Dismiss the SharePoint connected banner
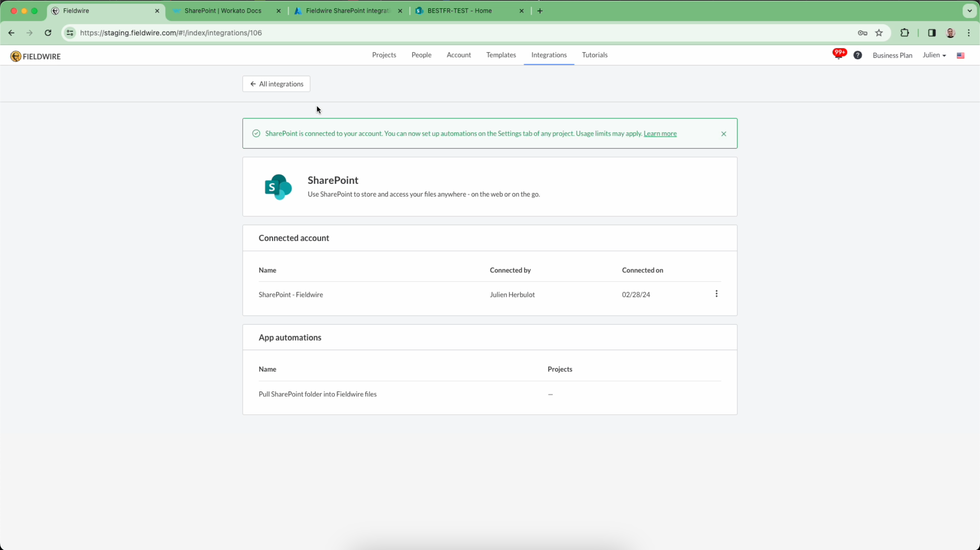Image resolution: width=980 pixels, height=550 pixels. tap(723, 134)
